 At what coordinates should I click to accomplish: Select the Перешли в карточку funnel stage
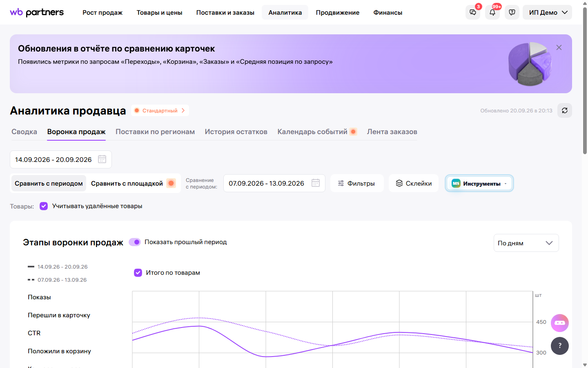tap(59, 315)
